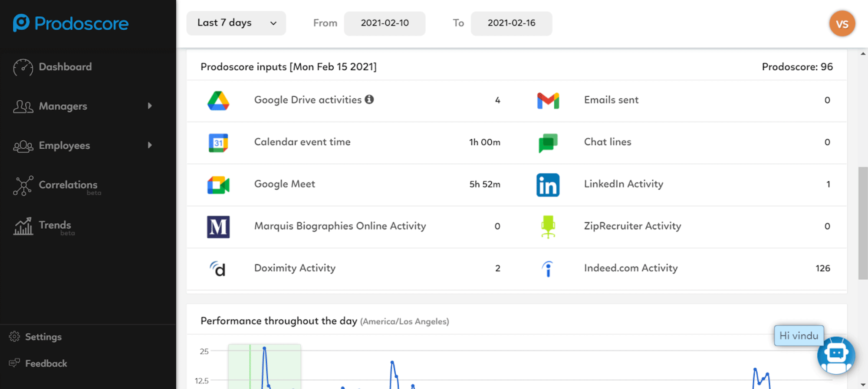Open Feedback
The image size is (868, 389).
point(46,363)
